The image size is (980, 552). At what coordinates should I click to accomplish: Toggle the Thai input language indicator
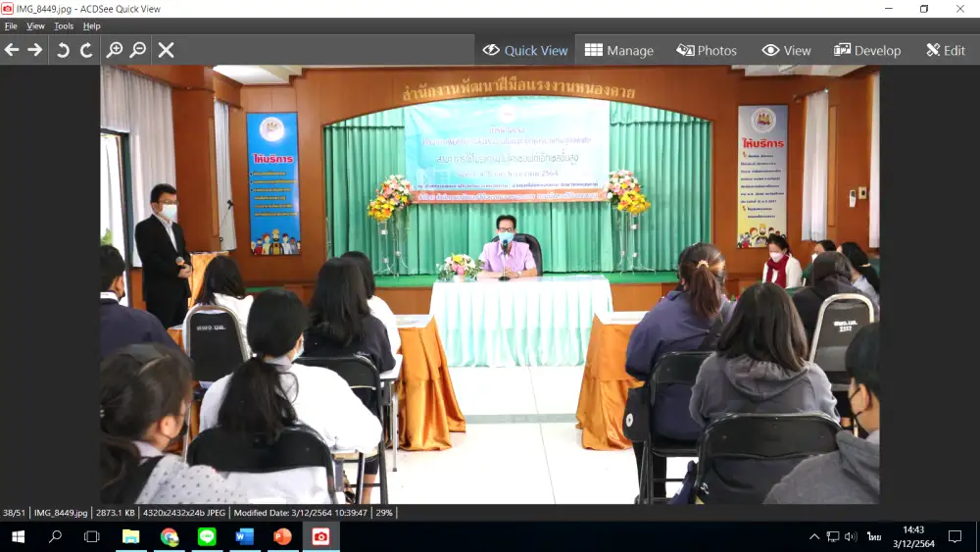click(873, 536)
